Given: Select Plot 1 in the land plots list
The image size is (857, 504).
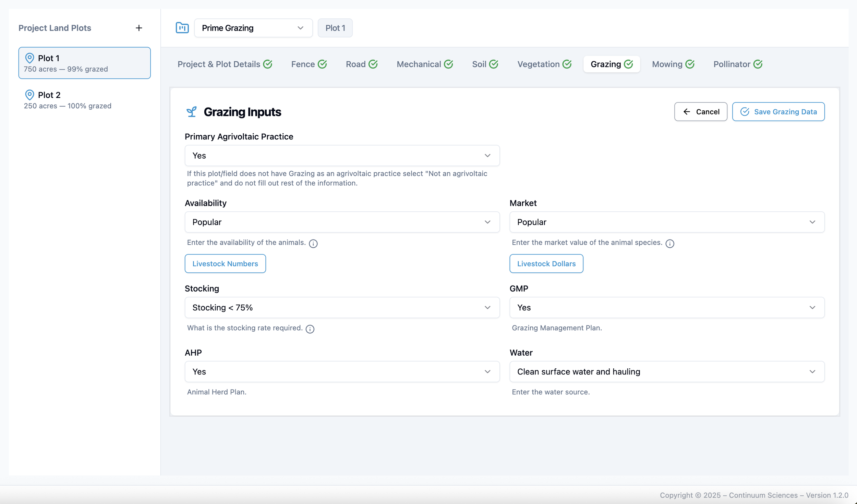Looking at the screenshot, I should click(84, 63).
